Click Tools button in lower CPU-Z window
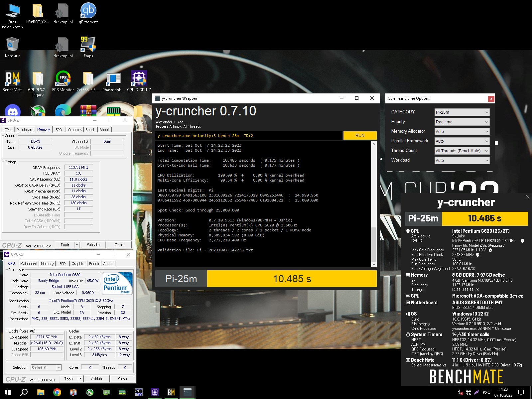 (x=69, y=379)
